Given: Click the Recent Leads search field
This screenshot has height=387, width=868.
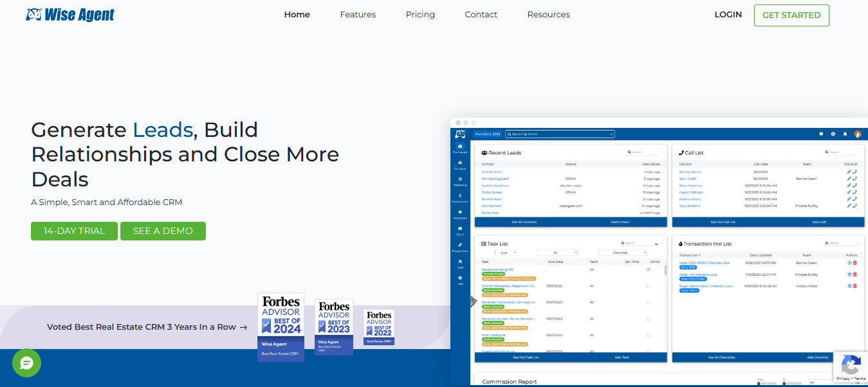Looking at the screenshot, I should coord(645,152).
